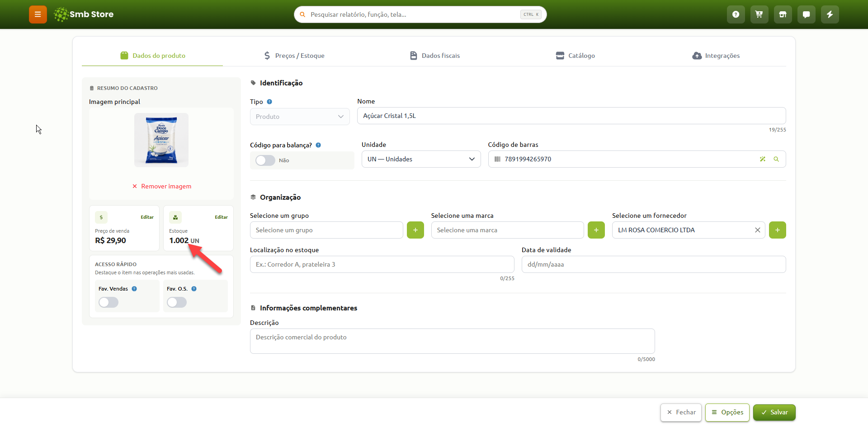Click Editar on Preço de venda card
The height and width of the screenshot is (427, 868).
point(147,217)
